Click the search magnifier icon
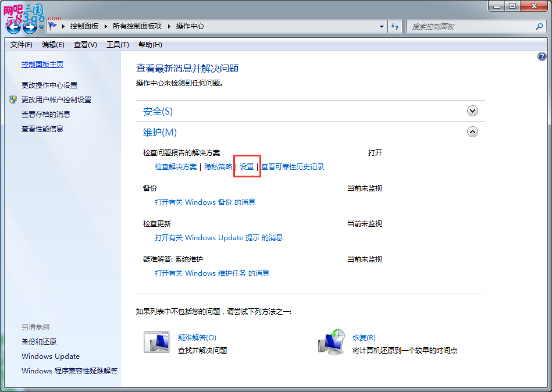The image size is (552, 392). 539,26
